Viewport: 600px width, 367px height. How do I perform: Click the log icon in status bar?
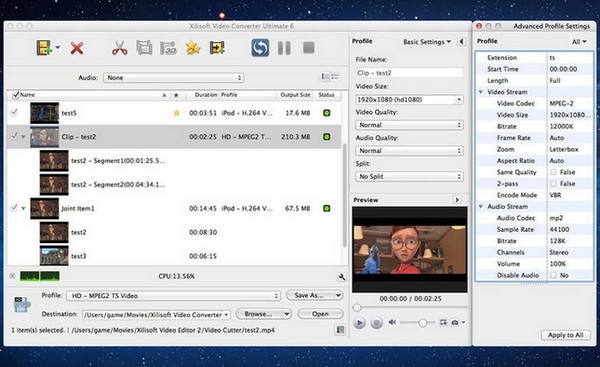point(340,329)
